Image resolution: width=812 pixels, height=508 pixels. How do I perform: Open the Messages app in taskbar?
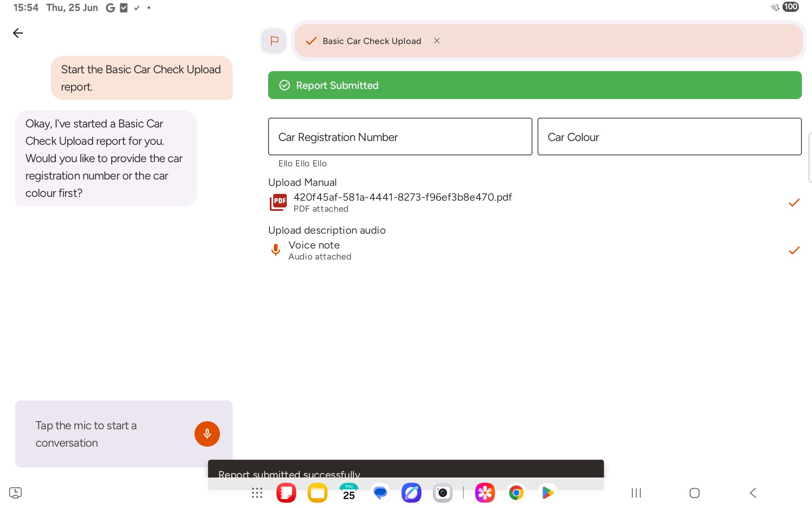(x=380, y=493)
